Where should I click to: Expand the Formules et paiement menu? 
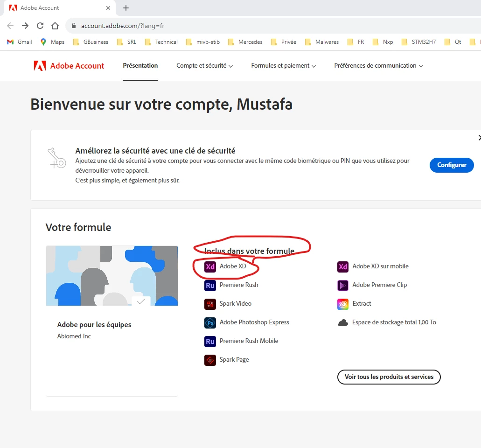tap(284, 66)
